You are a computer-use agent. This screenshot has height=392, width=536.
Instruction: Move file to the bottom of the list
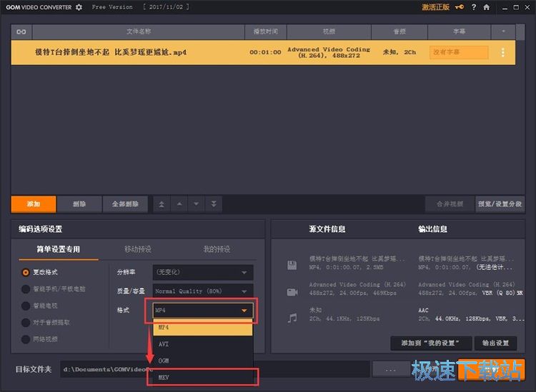(214, 204)
